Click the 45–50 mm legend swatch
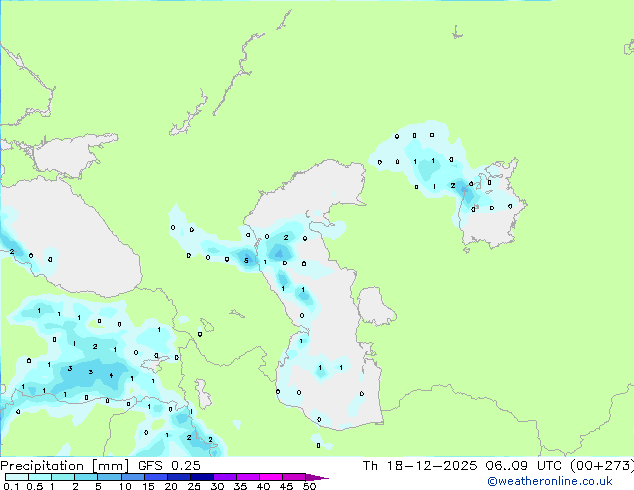This screenshot has height=490, width=634. click(294, 477)
